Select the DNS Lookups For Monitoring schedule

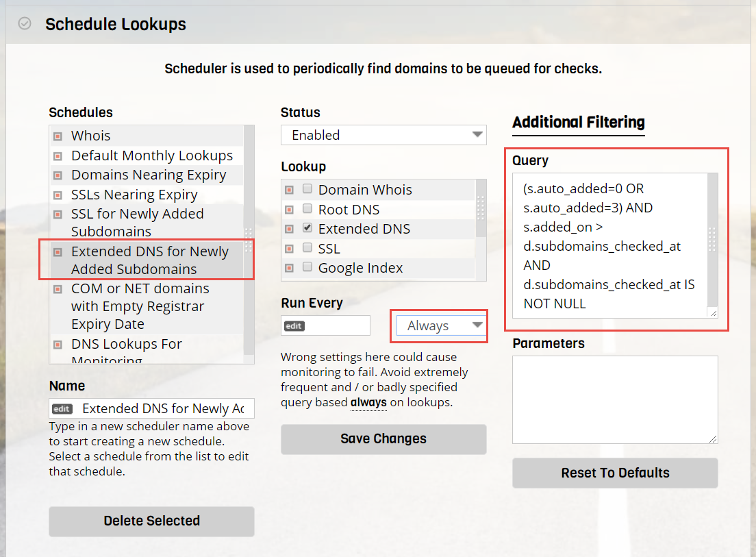click(x=147, y=349)
